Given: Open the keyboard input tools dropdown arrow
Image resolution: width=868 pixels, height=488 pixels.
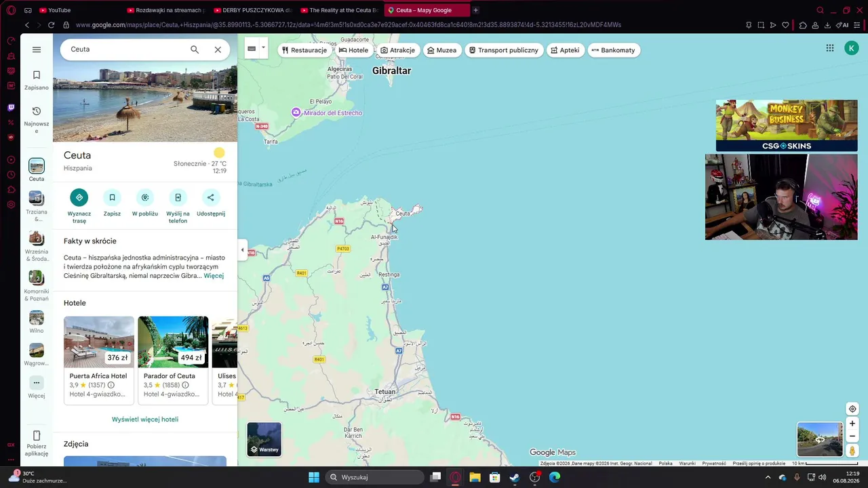Looking at the screenshot, I should click(x=263, y=48).
